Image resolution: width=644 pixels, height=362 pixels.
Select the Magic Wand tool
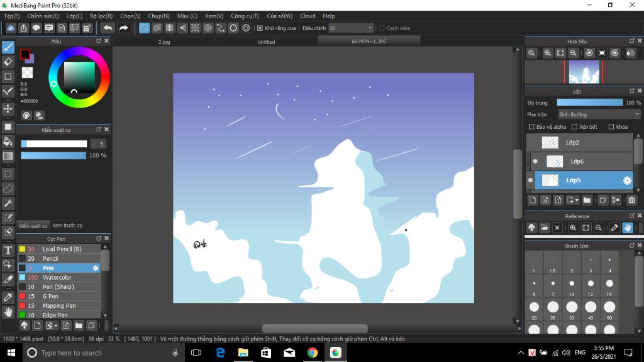coord(8,203)
